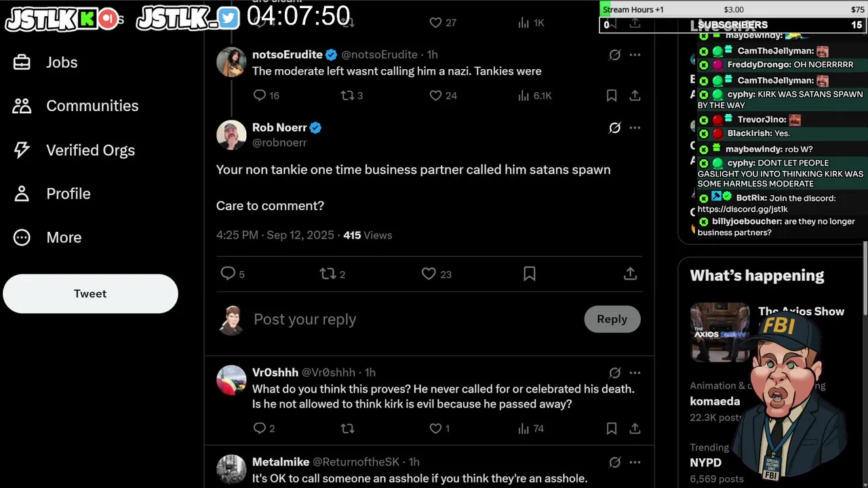868x488 pixels.
Task: Like Vr0shhh's reply
Action: [439, 428]
